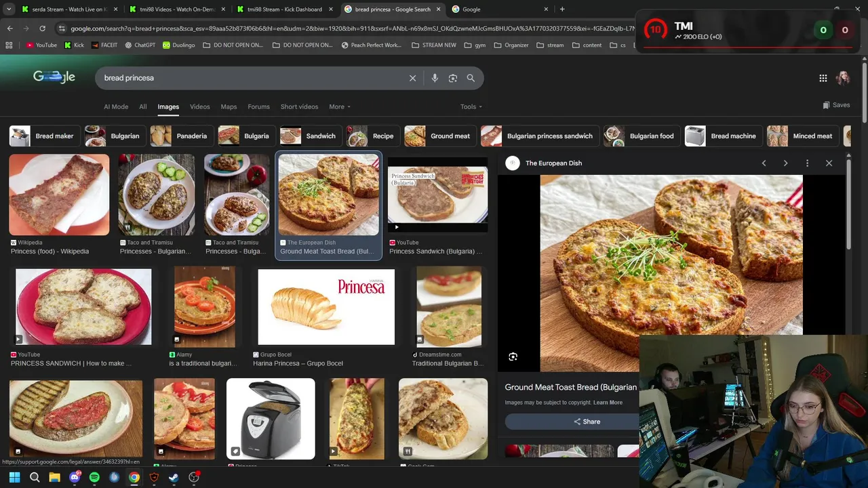Open Windows taskbar search
The height and width of the screenshot is (488, 868).
(35, 477)
